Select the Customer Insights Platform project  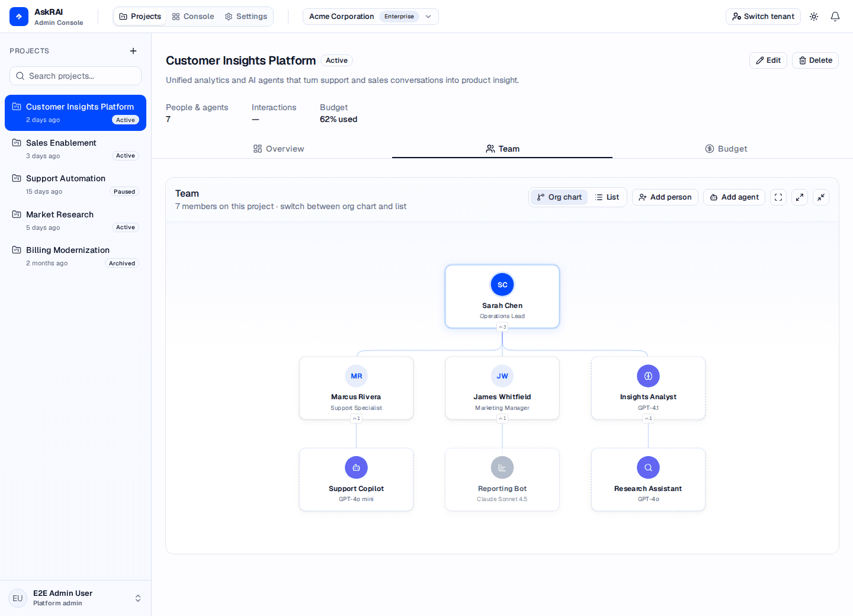75,113
